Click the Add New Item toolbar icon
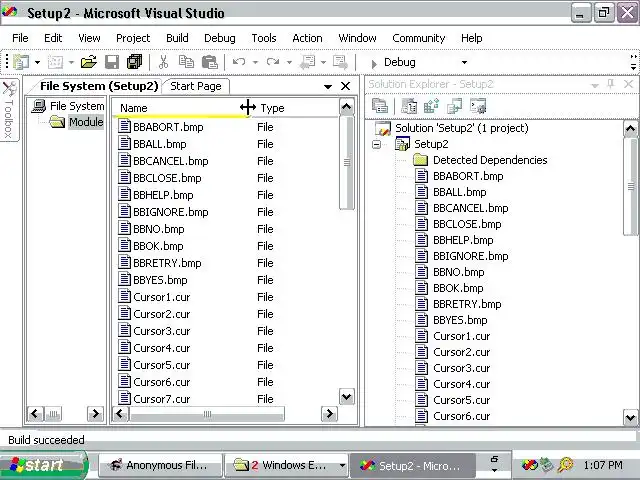 click(56, 62)
